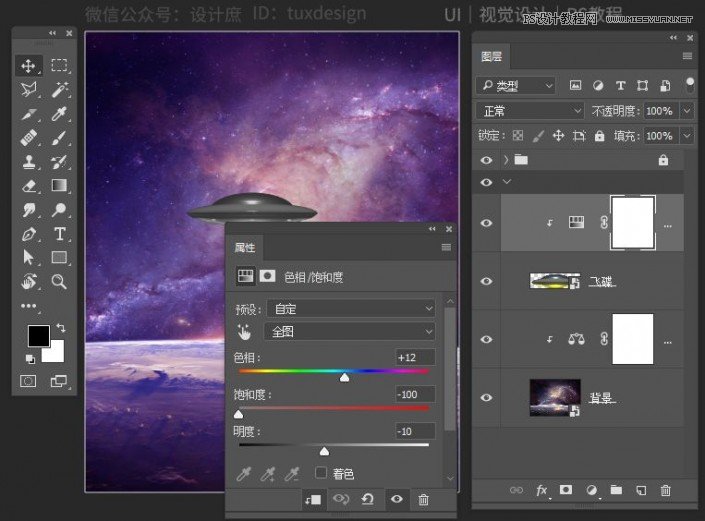Filter layers by pixel image type
Screen dimensions: 705x521
tap(575, 85)
